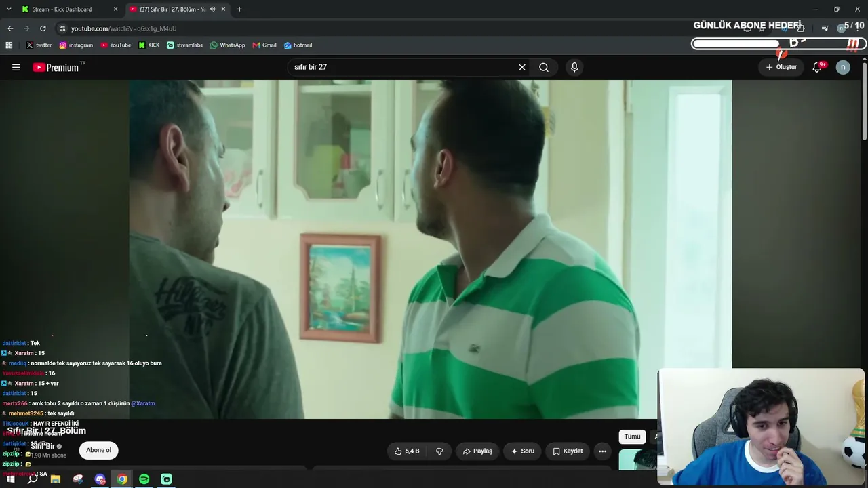The image size is (868, 488).
Task: Clear the YouTube search query
Action: point(522,67)
